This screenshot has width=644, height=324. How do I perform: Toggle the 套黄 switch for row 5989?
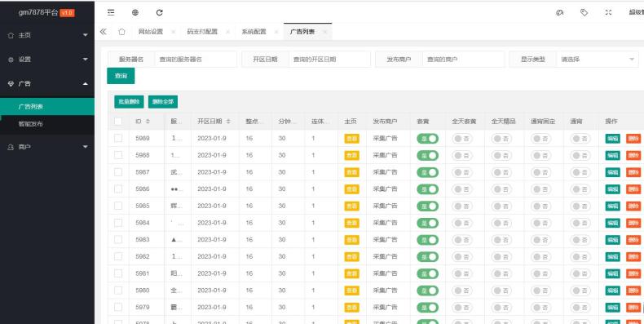pos(427,139)
